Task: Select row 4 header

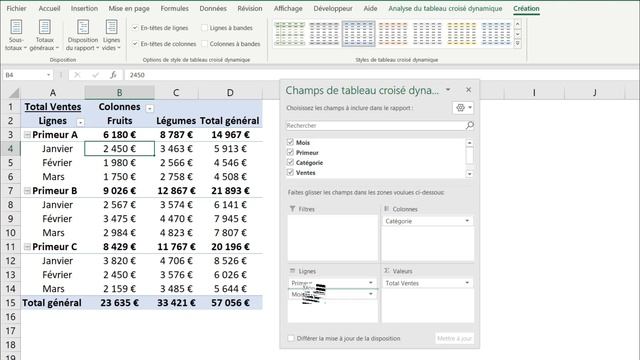Action: coord(10,149)
